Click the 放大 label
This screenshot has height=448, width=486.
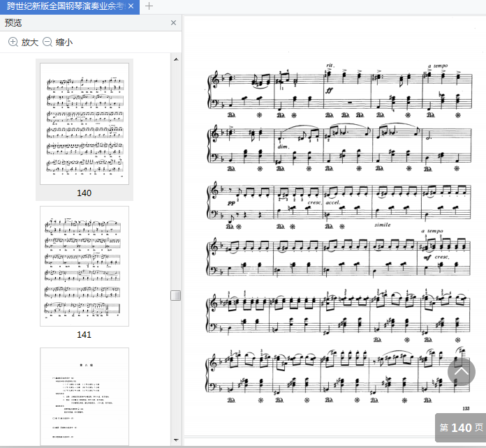(x=30, y=42)
